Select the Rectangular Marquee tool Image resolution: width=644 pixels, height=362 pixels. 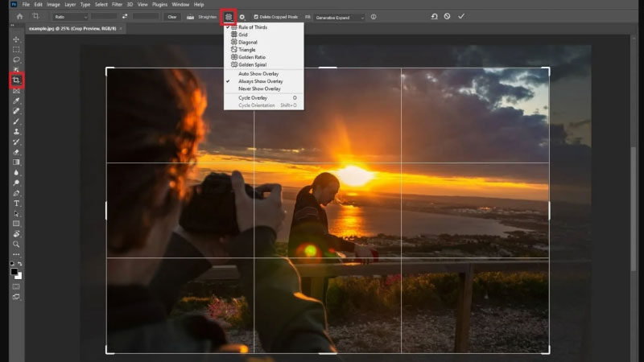pos(16,50)
